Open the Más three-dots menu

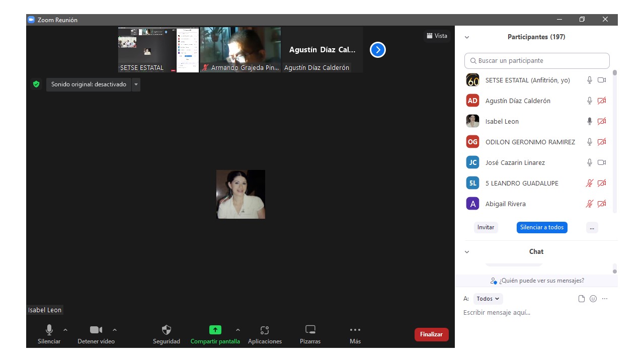pyautogui.click(x=355, y=330)
